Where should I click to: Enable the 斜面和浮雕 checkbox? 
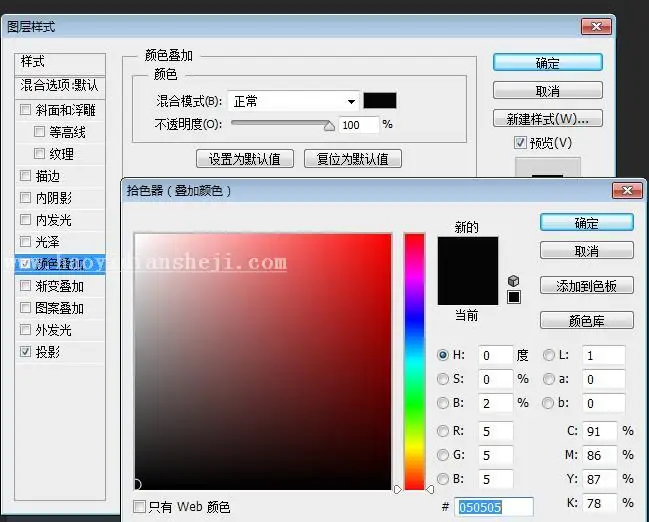tap(25, 110)
